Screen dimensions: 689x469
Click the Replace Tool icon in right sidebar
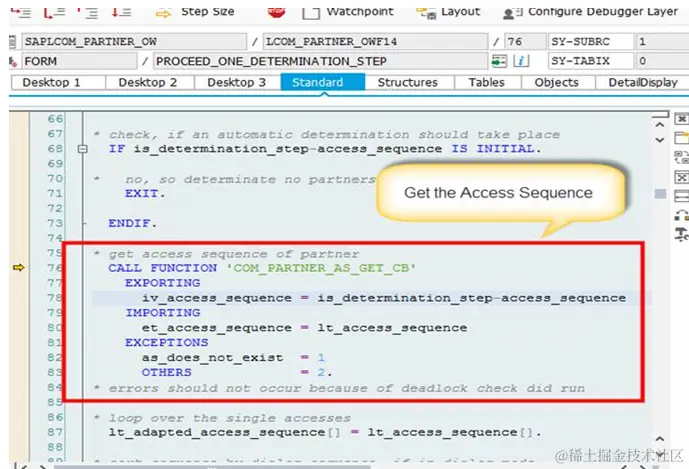[681, 157]
